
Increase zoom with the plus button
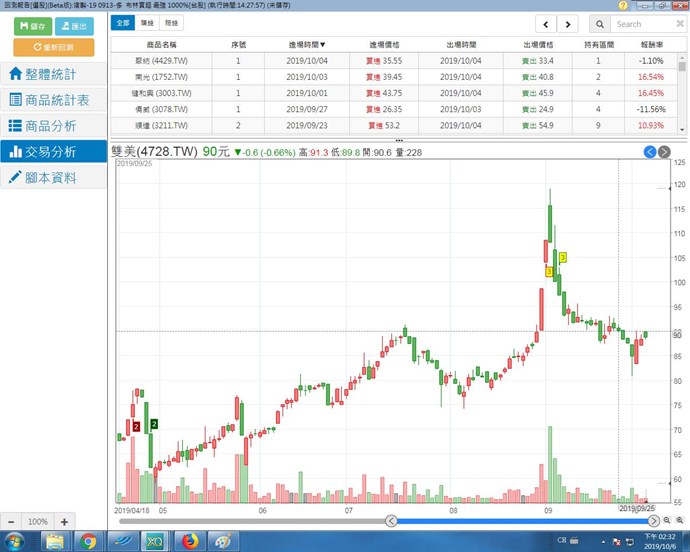point(64,522)
